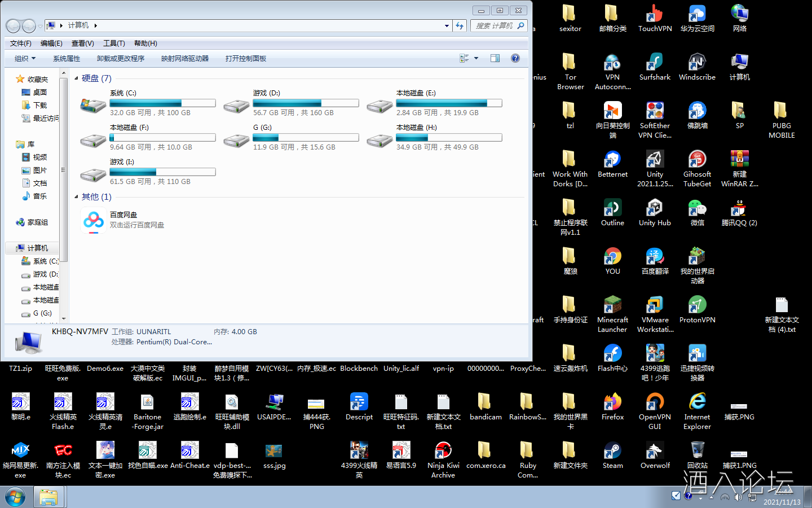Open the 腾讯QQ (2) shortcut
812x508 pixels.
[739, 212]
